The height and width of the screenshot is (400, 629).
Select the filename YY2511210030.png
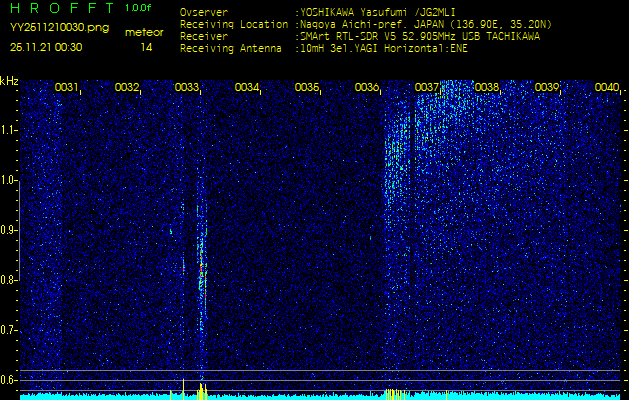tap(59, 28)
